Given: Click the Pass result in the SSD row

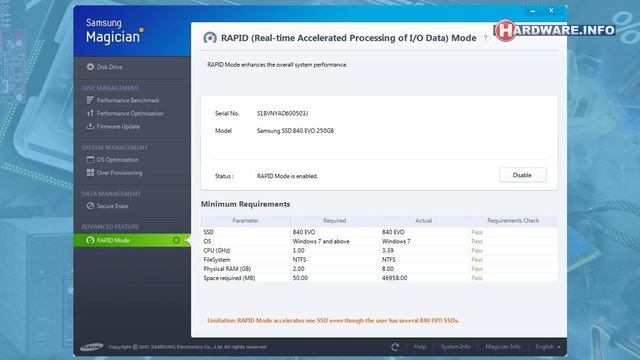Looking at the screenshot, I should [x=477, y=232].
